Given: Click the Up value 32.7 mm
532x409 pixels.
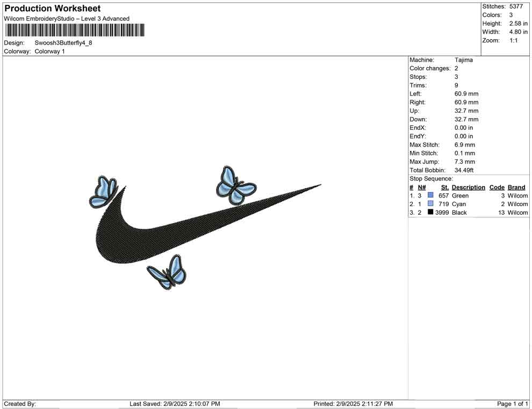Looking at the screenshot, I should coord(466,111).
